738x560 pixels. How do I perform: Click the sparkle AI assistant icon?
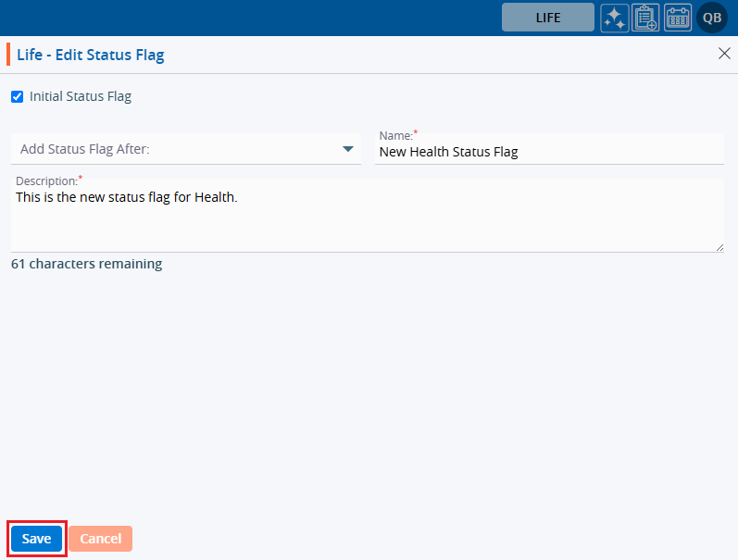pos(614,18)
